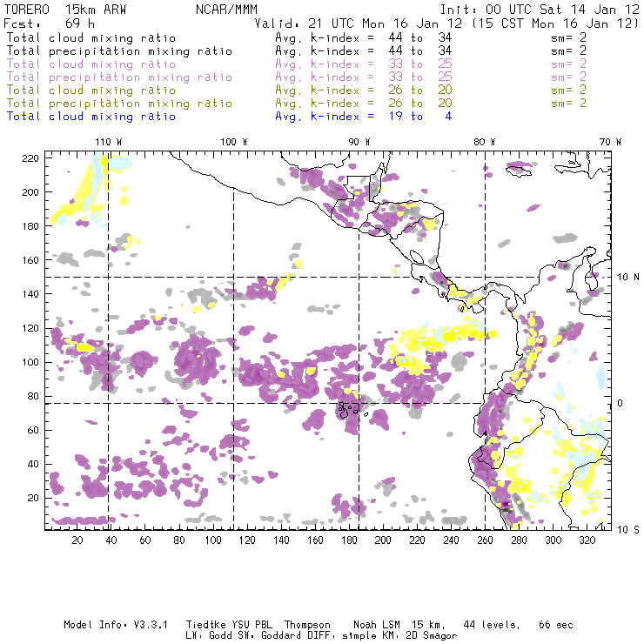Click the '(15 CST Mon 16 Jan 12)' text
644x644 pixels.
tap(555, 23)
